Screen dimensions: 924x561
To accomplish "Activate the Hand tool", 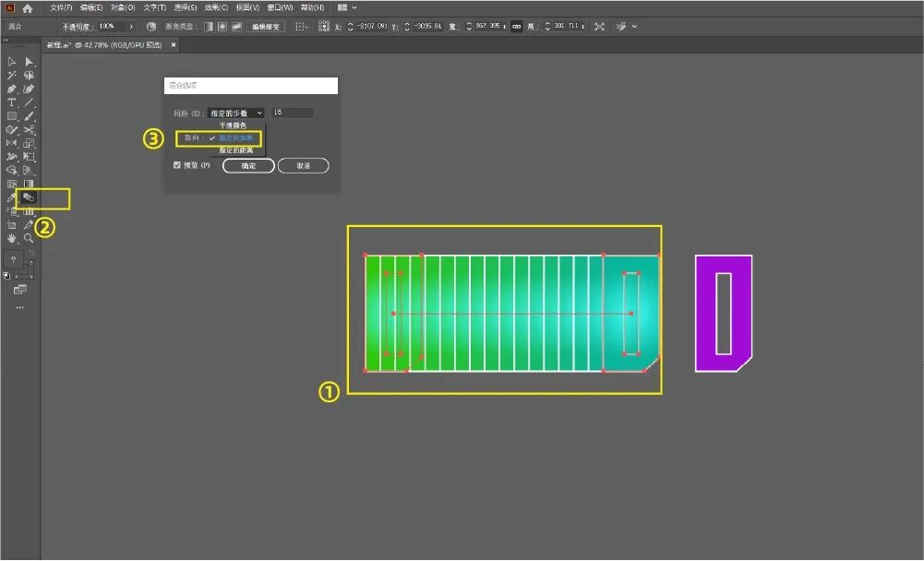I will [12, 238].
